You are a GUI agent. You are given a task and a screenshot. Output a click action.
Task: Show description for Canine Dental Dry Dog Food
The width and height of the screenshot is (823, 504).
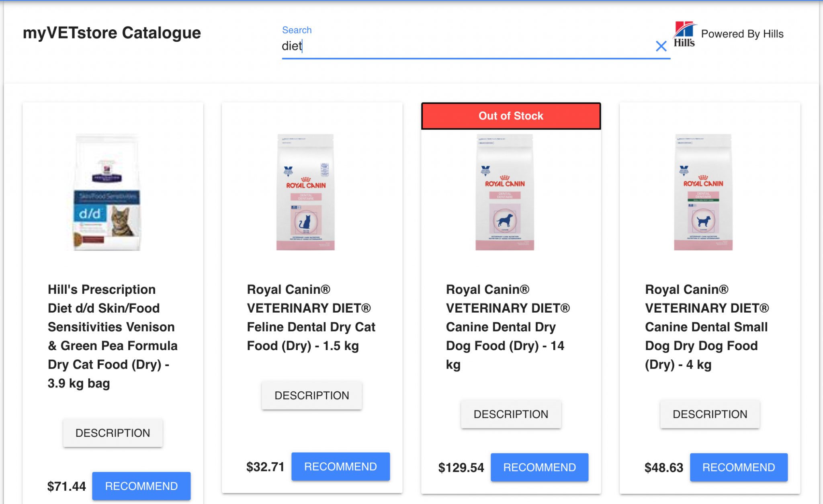coord(511,414)
